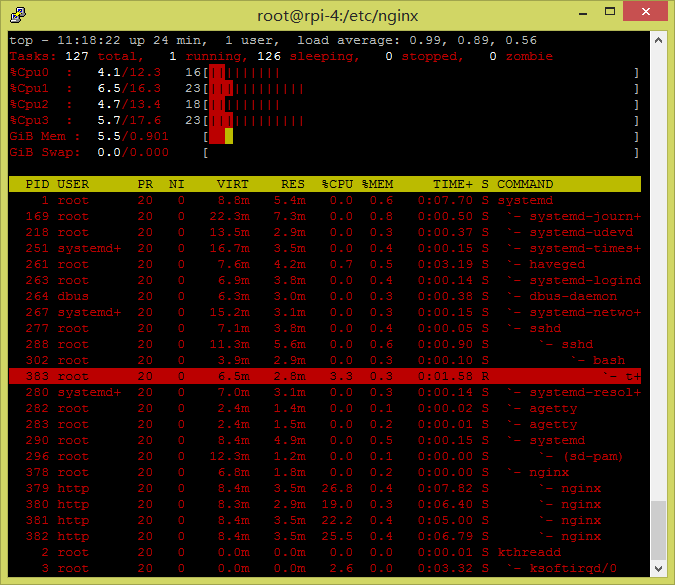Select the haveged process row
675x585 pixels.
point(325,264)
